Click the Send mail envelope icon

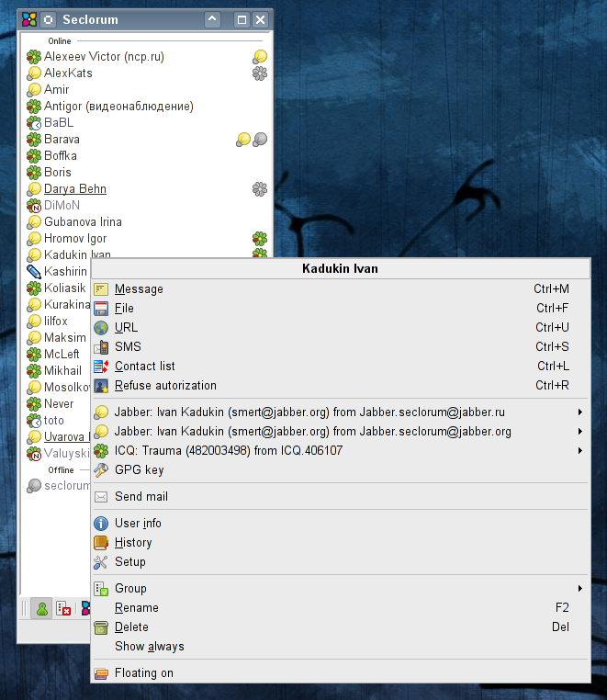point(101,496)
